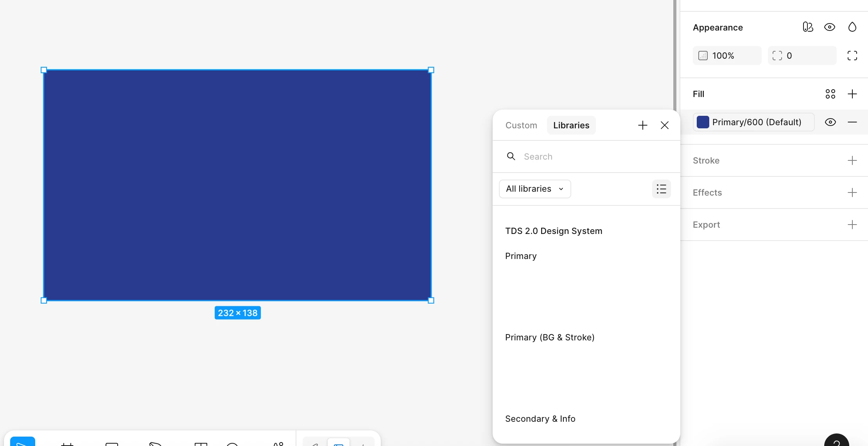The image size is (868, 446).
Task: Switch to the Custom tab
Action: click(521, 125)
